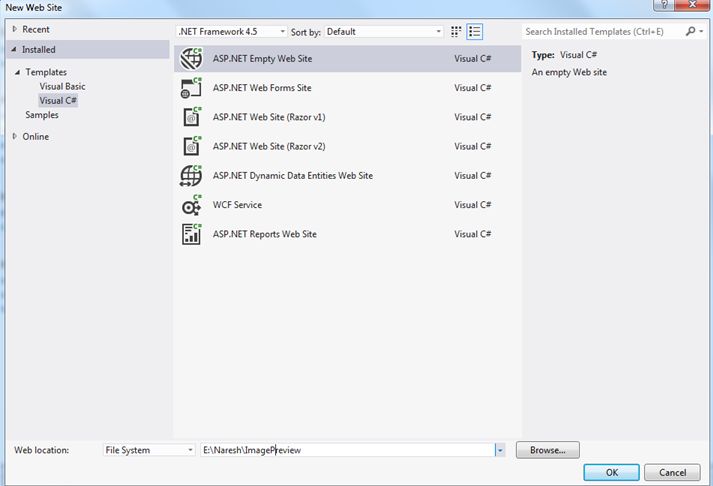Select the WCF Service template

347,205
